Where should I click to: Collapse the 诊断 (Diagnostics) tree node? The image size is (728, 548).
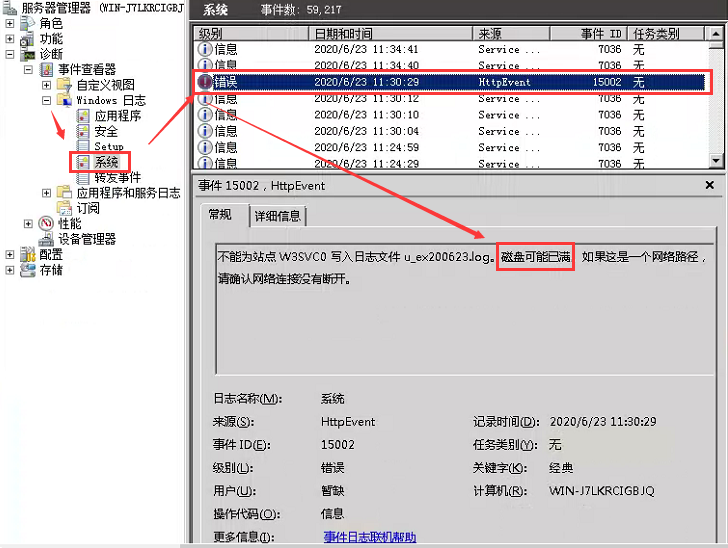tap(10, 54)
